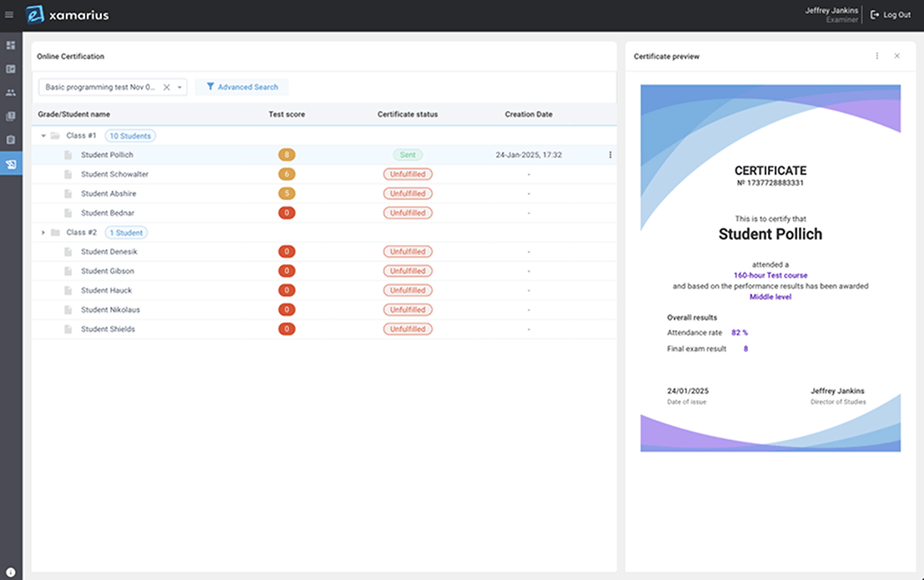The height and width of the screenshot is (580, 924).
Task: Collapse the Class #1 group
Action: [x=43, y=135]
